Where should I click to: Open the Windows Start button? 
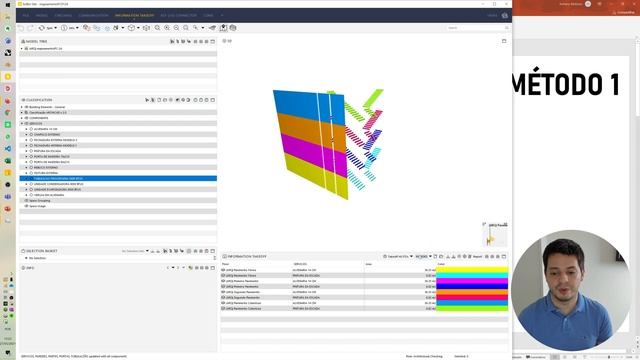click(8, 4)
